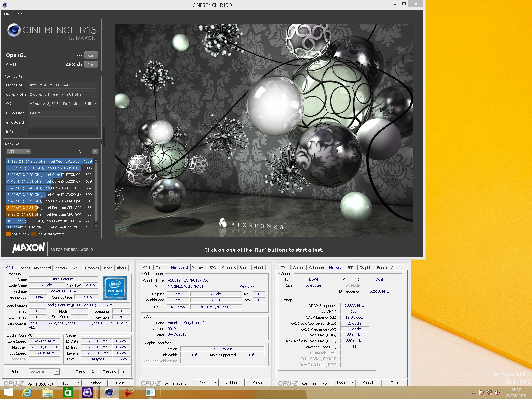Select ranking row Core i7-4770K 822
The width and height of the screenshot is (532, 399).
tap(50, 175)
